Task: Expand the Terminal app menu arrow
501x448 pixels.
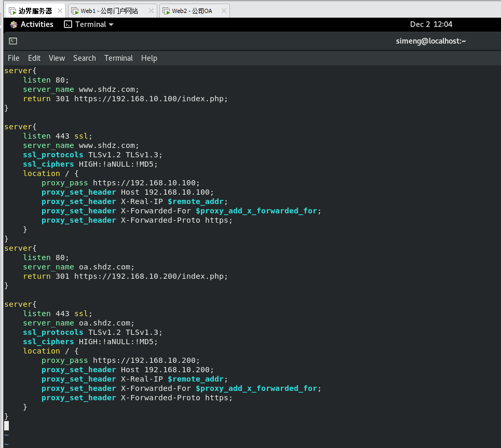Action: [x=111, y=24]
